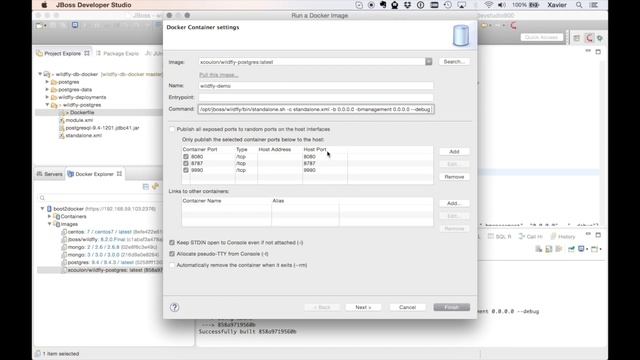Maximize the bottom console panel
Image resolution: width=640 pixels, height=360 pixels.
pyautogui.click(x=598, y=235)
